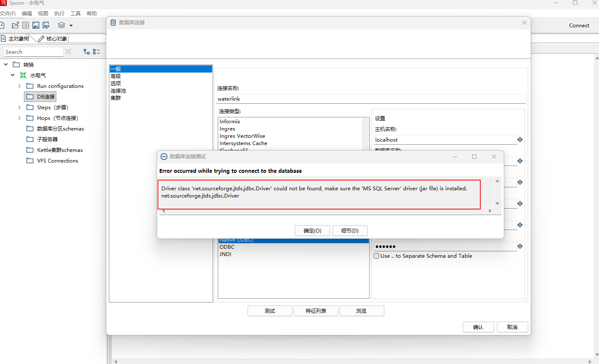599x364 pixels.
Task: Clear the search box using the X icon
Action: coord(68,51)
